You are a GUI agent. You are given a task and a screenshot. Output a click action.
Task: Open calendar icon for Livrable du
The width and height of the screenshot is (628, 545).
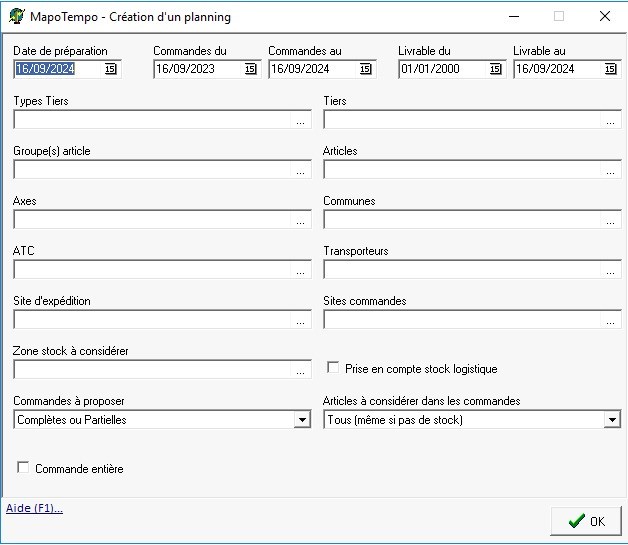point(495,69)
